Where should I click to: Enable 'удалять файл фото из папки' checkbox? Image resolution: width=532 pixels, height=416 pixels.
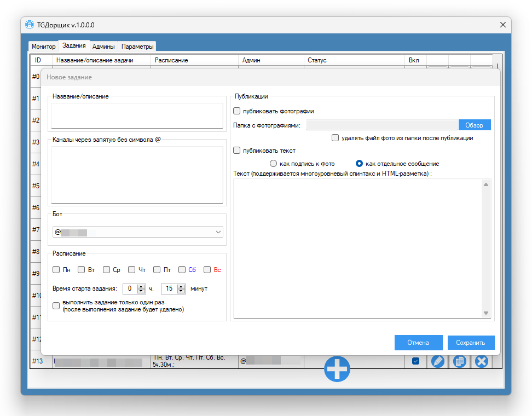335,138
